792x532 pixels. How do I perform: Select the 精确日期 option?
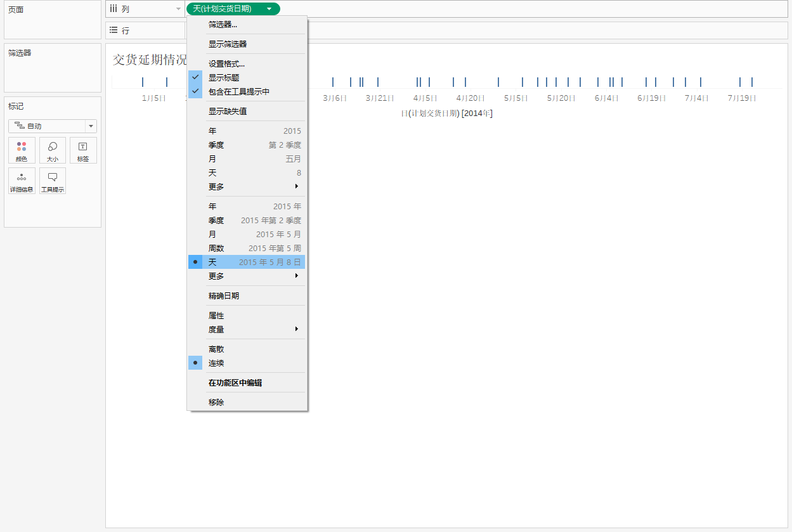tap(247, 296)
